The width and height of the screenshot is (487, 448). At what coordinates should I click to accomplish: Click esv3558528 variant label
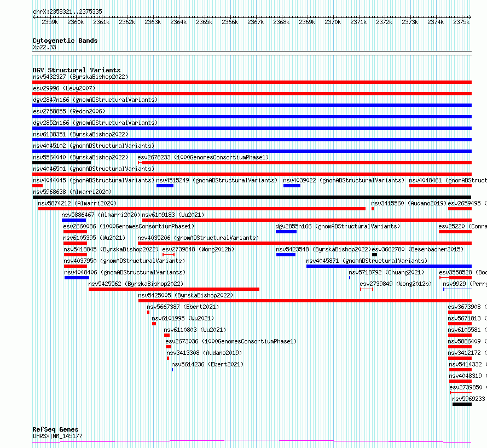[x=463, y=272]
